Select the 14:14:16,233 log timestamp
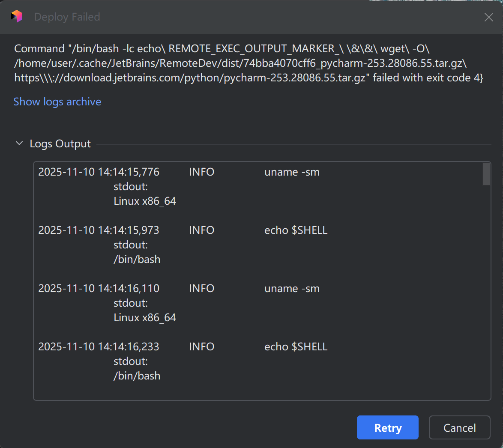The image size is (503, 448). pyautogui.click(x=99, y=346)
